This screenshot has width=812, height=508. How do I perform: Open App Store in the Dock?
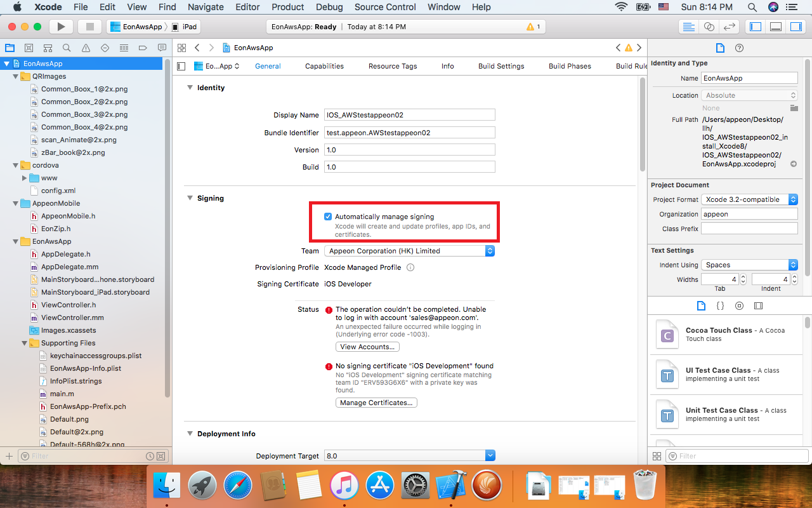[x=381, y=486]
